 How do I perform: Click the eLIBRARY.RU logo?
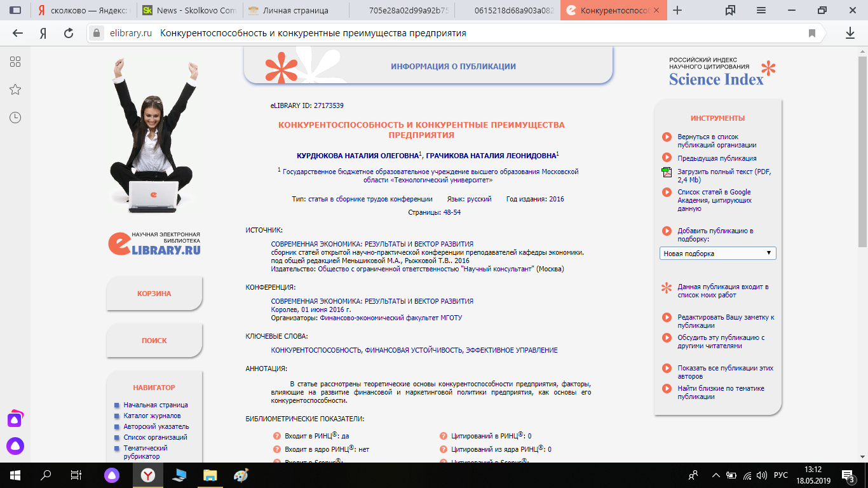(154, 243)
